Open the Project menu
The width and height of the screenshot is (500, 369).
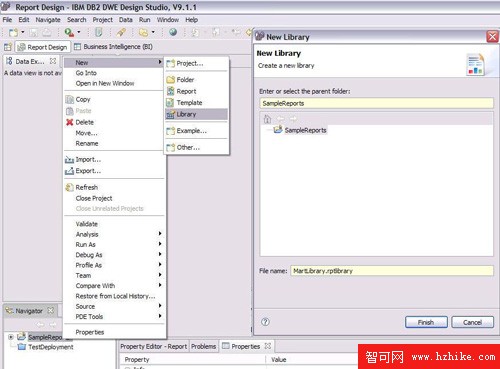tap(103, 20)
